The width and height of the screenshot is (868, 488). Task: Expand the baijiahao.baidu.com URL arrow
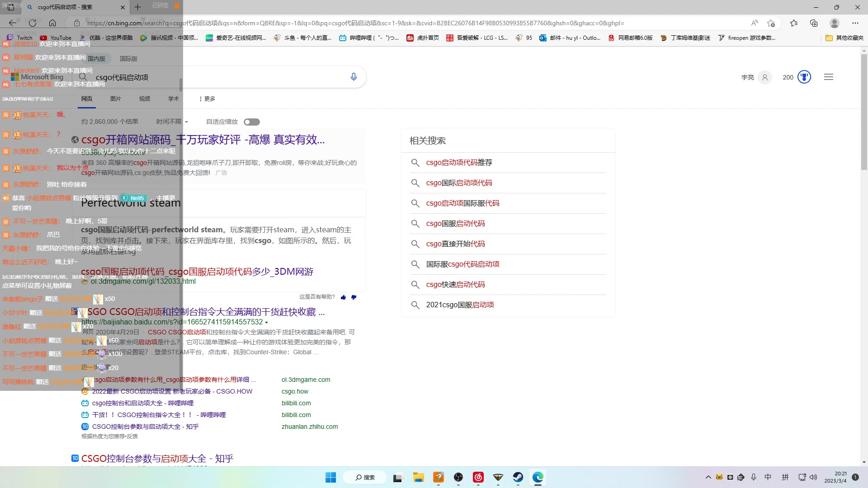266,323
